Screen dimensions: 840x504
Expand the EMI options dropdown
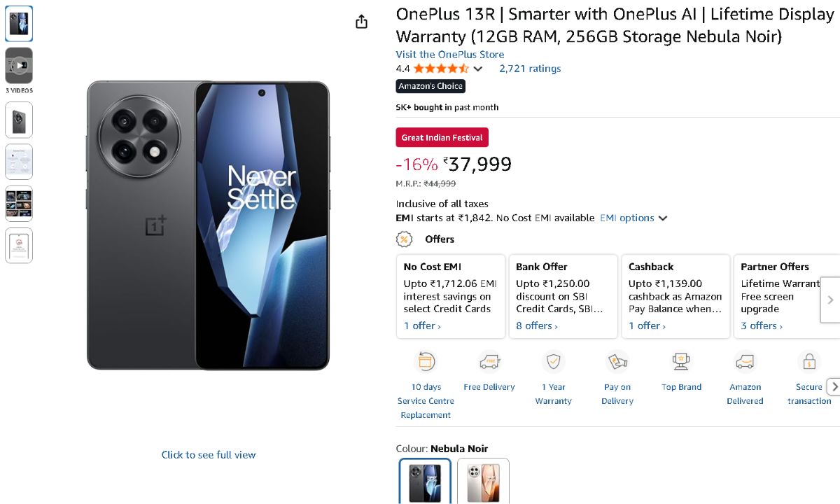[x=633, y=218]
